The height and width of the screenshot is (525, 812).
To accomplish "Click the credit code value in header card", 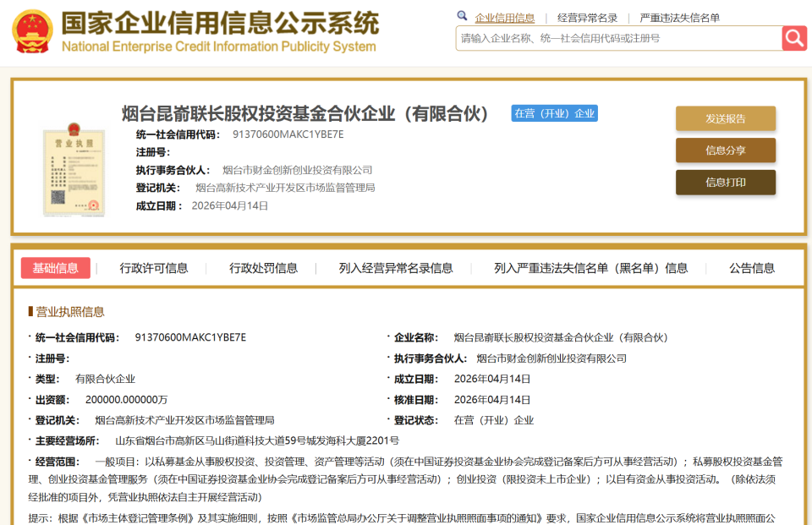I will 288,134.
